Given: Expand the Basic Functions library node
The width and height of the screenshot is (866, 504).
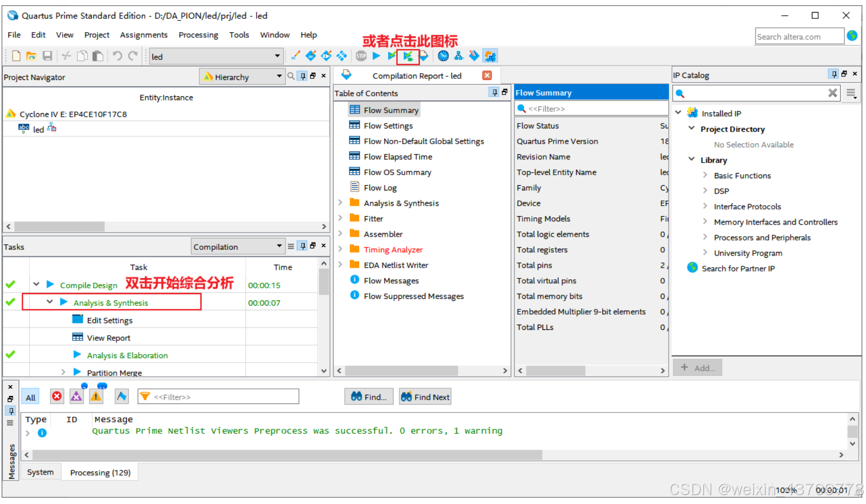Looking at the screenshot, I should (x=705, y=175).
